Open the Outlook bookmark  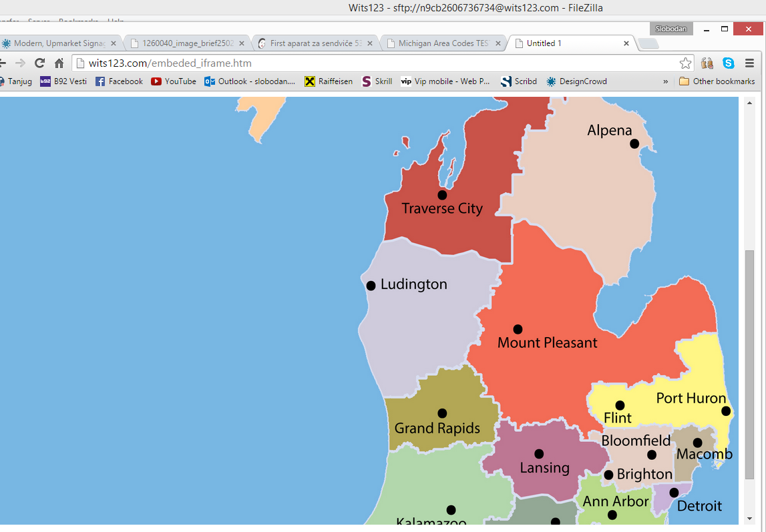[250, 81]
